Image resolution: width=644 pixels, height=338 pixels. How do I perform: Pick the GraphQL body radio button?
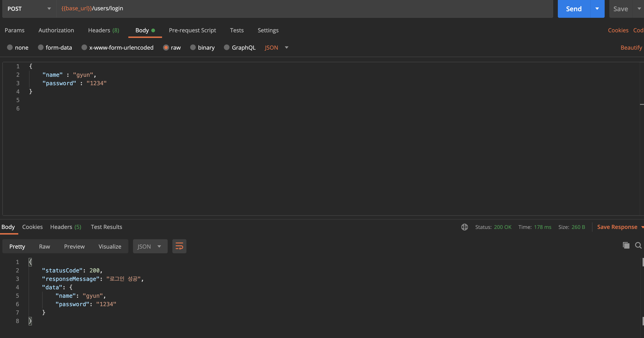click(x=226, y=48)
